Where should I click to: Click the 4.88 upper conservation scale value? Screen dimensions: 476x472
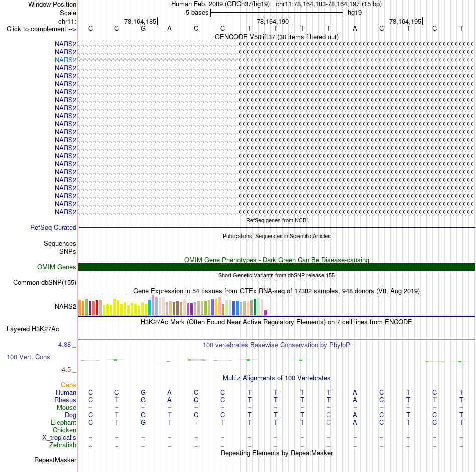(x=64, y=345)
